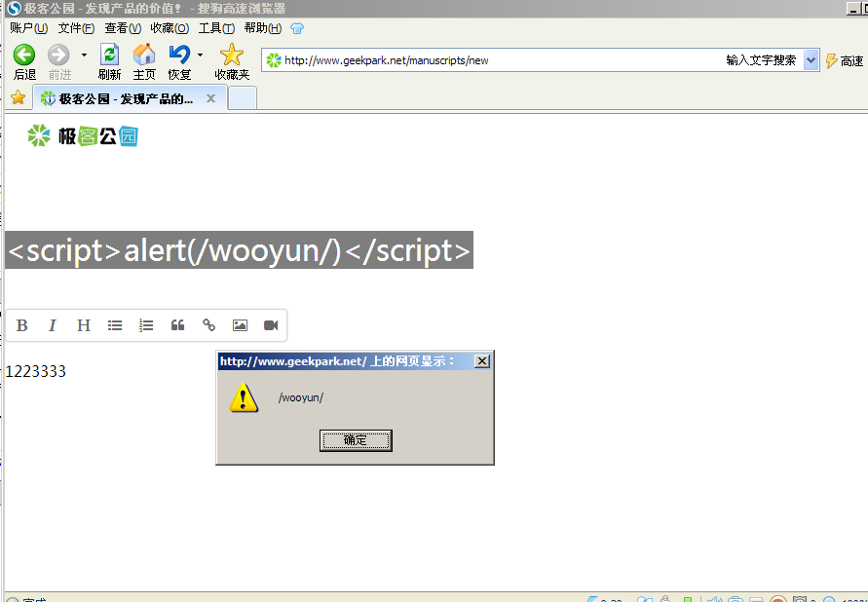Click the Sogou browser logo in title bar

coord(14,9)
